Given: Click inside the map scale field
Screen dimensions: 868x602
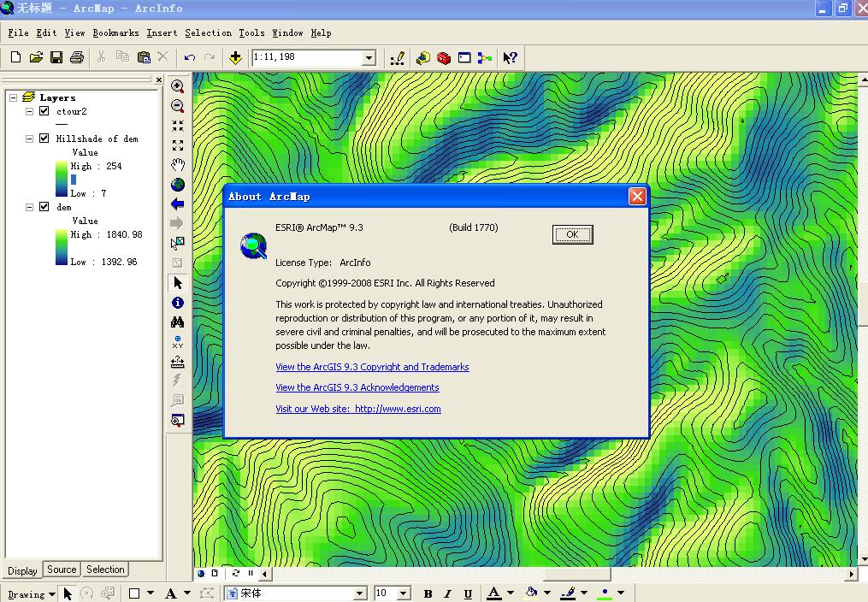Looking at the screenshot, I should (307, 57).
